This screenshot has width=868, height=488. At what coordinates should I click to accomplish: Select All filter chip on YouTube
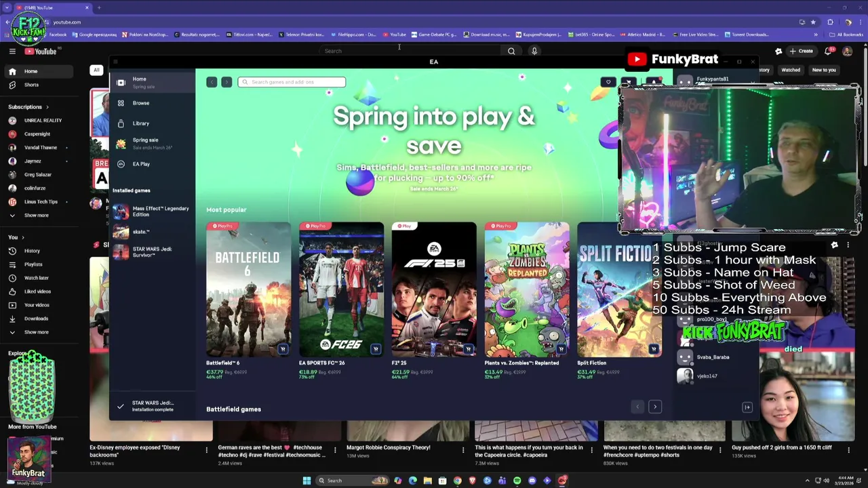96,70
